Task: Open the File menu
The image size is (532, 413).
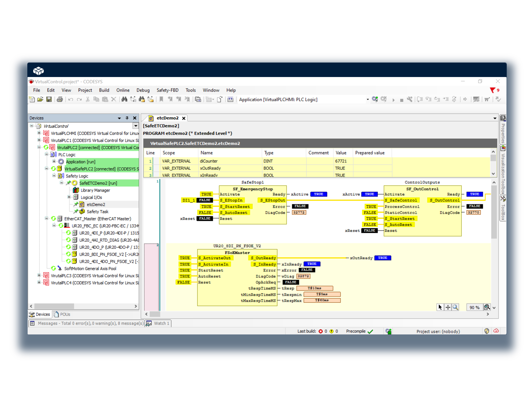Action: click(x=37, y=90)
